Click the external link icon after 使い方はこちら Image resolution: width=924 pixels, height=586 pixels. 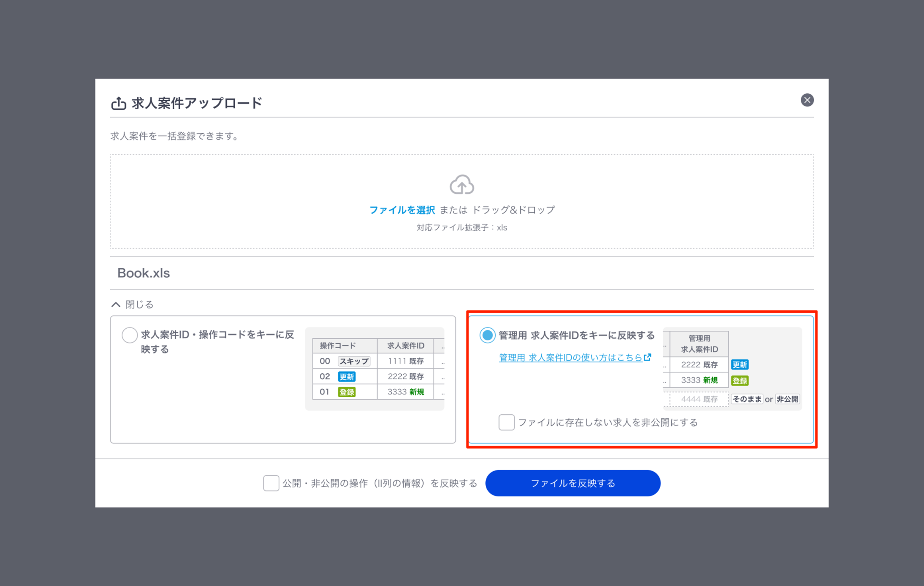click(x=647, y=357)
